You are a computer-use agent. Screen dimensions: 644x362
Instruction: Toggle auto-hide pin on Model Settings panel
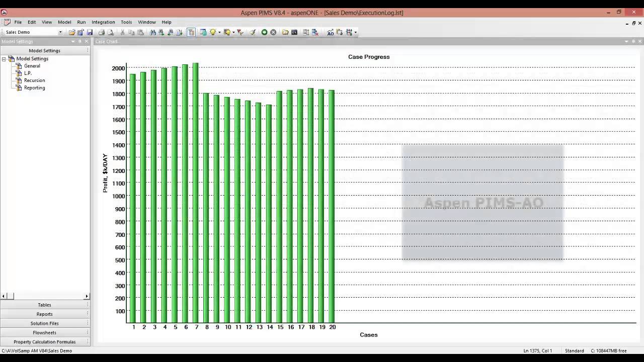79,41
